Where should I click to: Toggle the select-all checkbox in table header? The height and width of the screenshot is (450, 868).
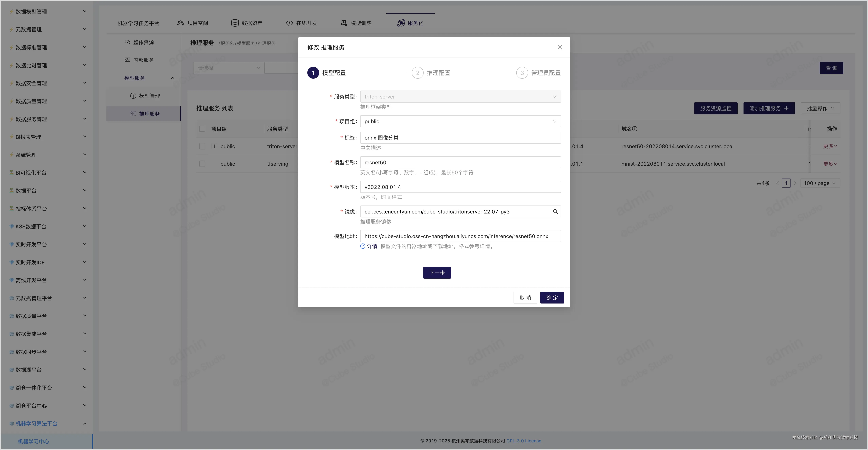202,129
